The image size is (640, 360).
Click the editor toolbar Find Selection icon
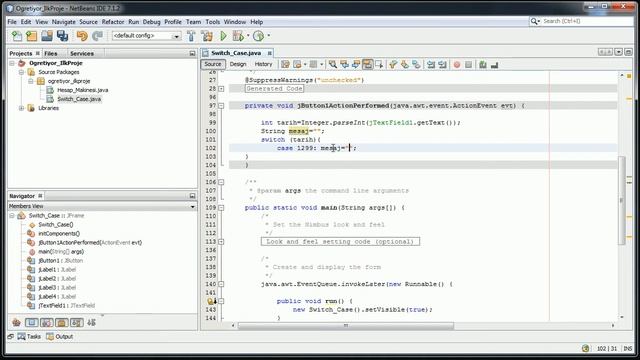(333, 64)
